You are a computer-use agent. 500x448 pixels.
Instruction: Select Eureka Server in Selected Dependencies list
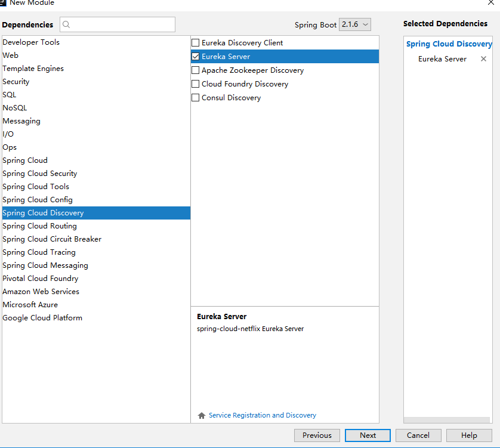coord(442,59)
